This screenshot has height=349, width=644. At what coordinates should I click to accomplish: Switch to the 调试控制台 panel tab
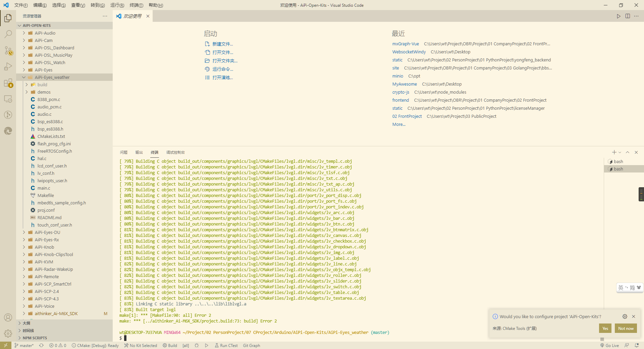click(175, 152)
